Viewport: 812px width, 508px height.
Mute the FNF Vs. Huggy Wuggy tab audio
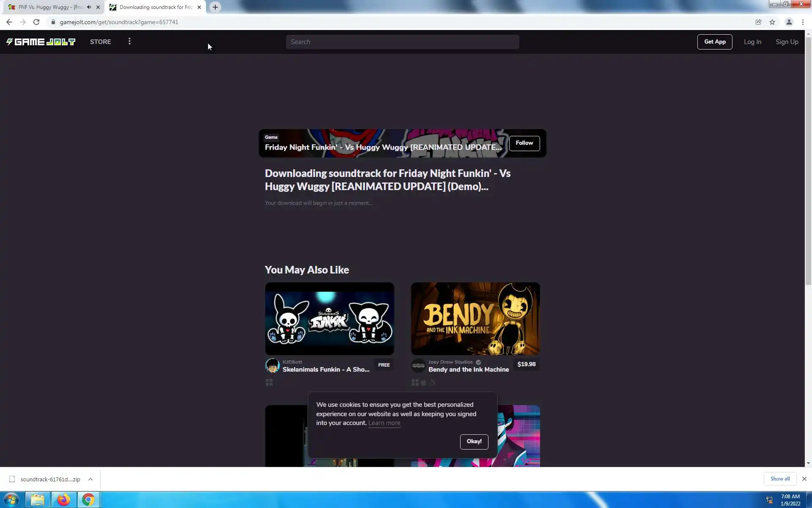point(89,7)
